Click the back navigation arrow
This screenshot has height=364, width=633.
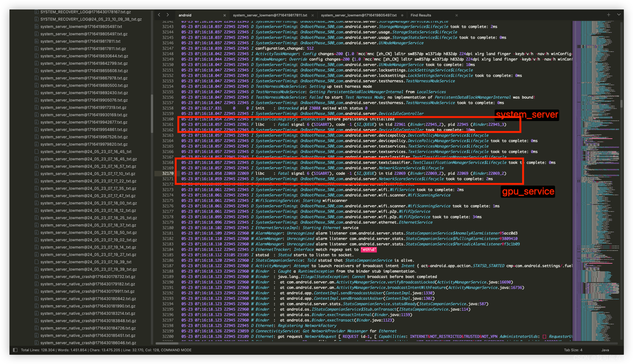point(159,15)
